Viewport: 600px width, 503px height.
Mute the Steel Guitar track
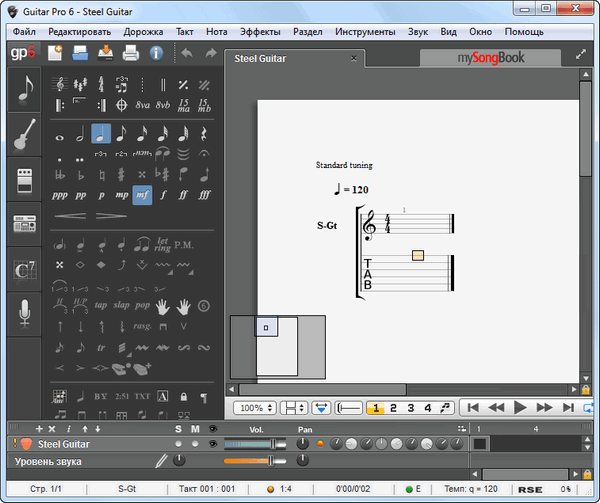tap(196, 443)
